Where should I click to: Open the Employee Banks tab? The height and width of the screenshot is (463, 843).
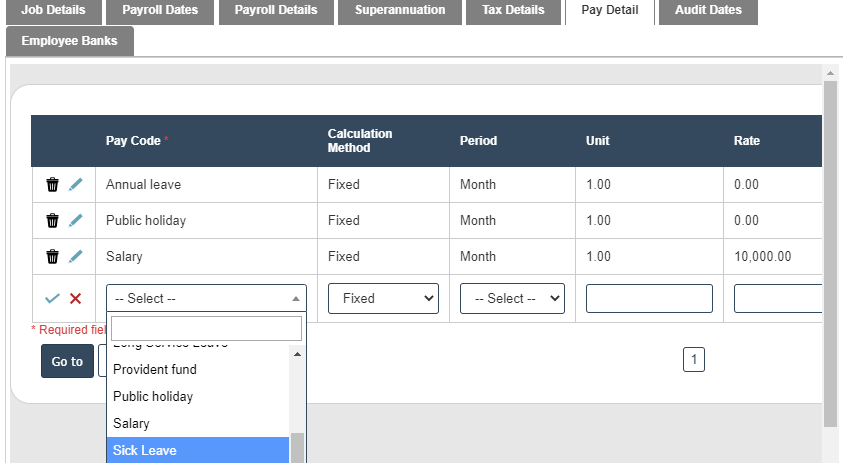click(69, 41)
